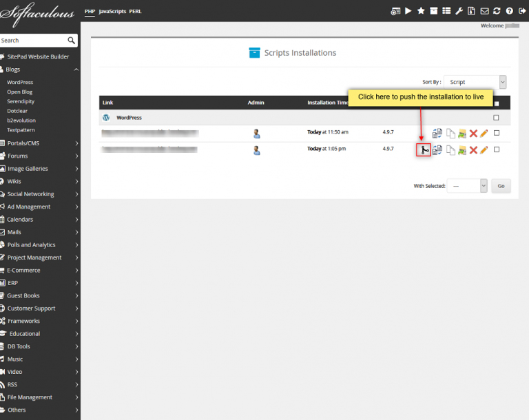Edit the 1:05 pm installation details
Viewport: 529px width, 420px height.
[x=484, y=150]
